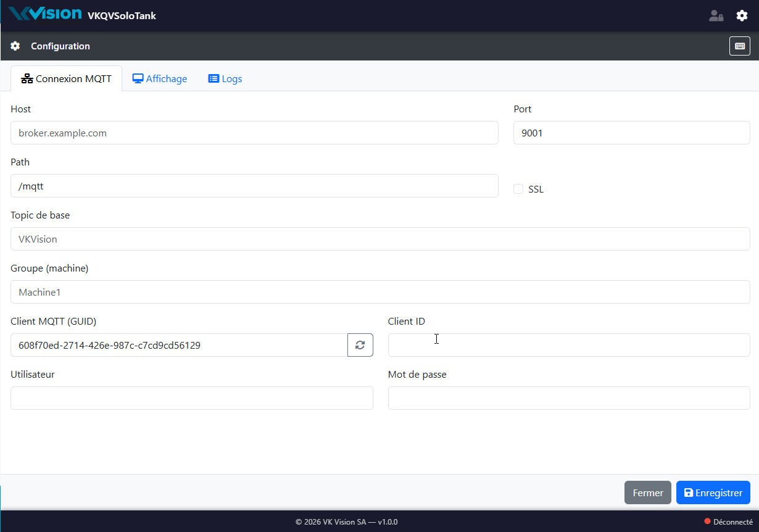Click the SSL label text
This screenshot has height=532, width=759.
pyautogui.click(x=536, y=189)
